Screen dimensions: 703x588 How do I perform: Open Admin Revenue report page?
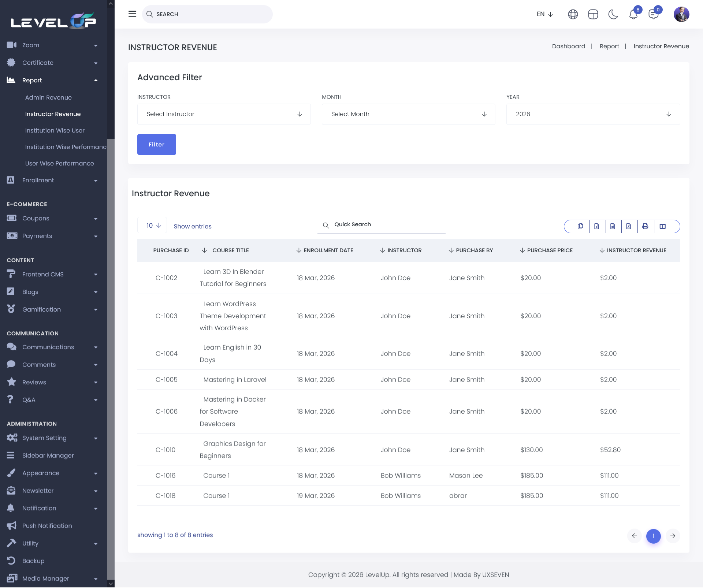(48, 97)
